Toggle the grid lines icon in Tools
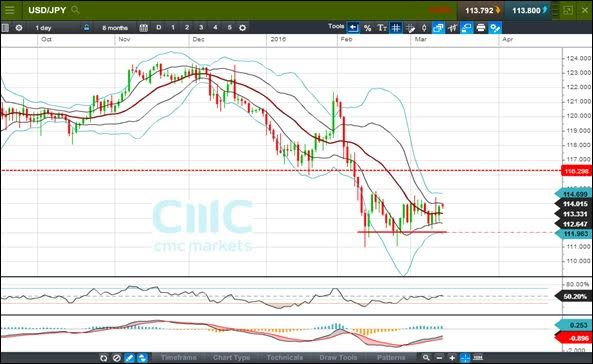Image resolution: width=593 pixels, height=364 pixels. tap(396, 28)
